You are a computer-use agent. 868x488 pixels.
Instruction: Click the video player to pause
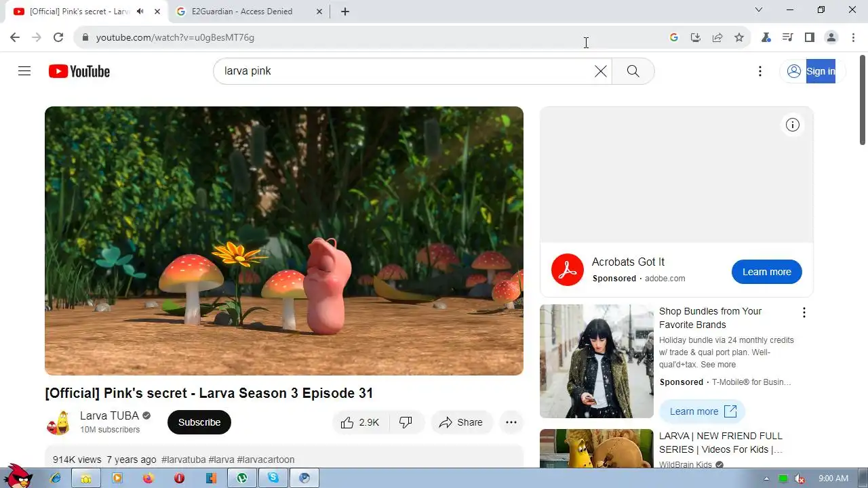coord(284,241)
